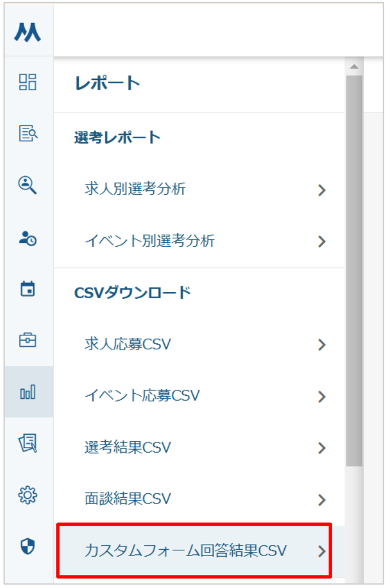The image size is (390, 588).
Task: Click the briefcase jobs icon
Action: (x=27, y=341)
